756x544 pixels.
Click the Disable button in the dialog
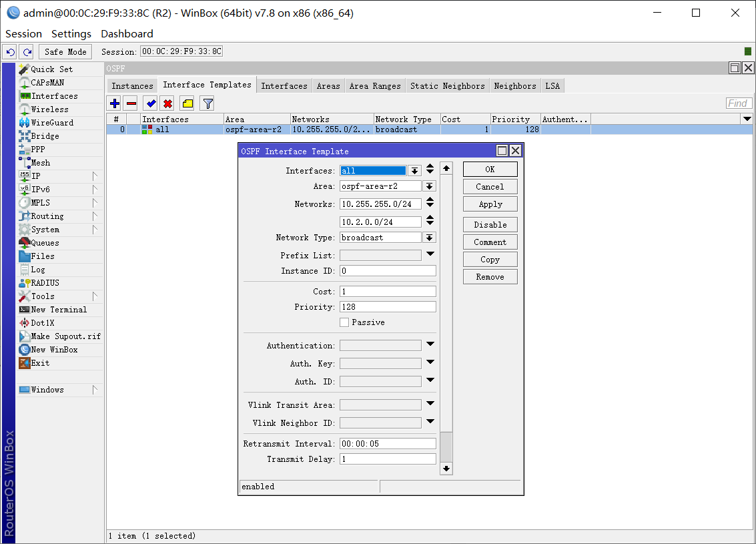point(490,225)
